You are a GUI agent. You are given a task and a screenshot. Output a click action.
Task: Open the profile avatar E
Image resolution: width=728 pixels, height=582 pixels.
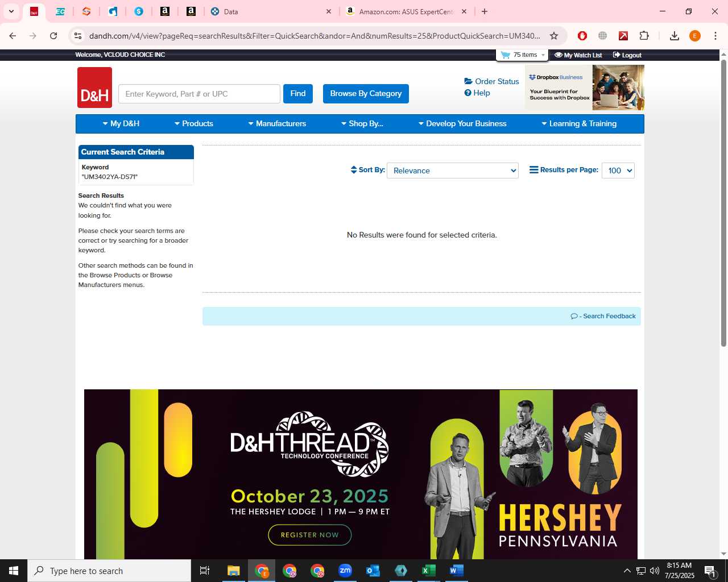695,36
